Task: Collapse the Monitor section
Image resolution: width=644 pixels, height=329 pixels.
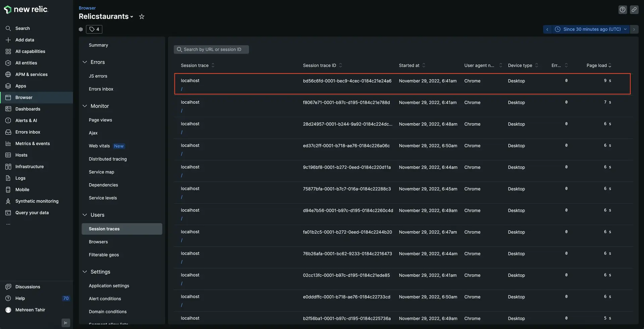Action: tap(85, 106)
